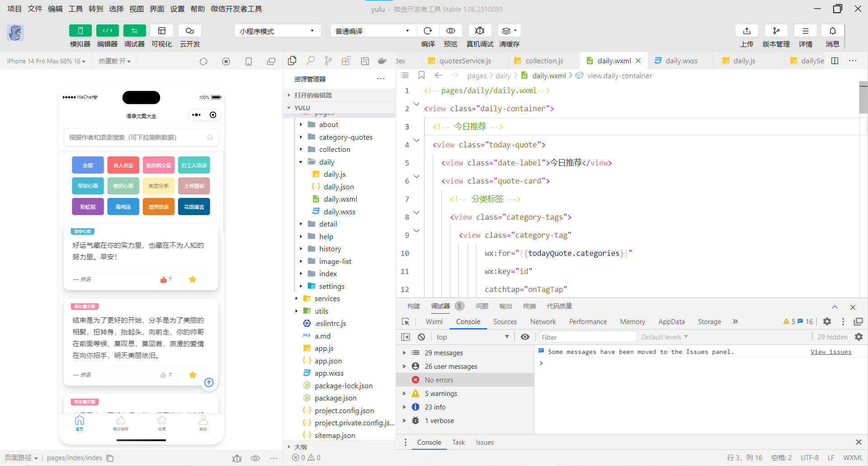
Task: Open project.config.json in tree
Action: [x=344, y=410]
